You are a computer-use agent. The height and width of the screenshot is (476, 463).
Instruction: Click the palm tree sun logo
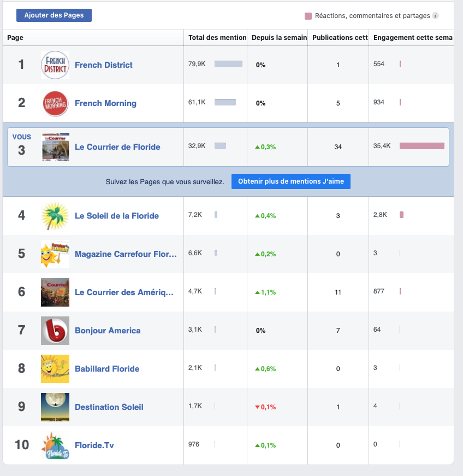tap(55, 216)
